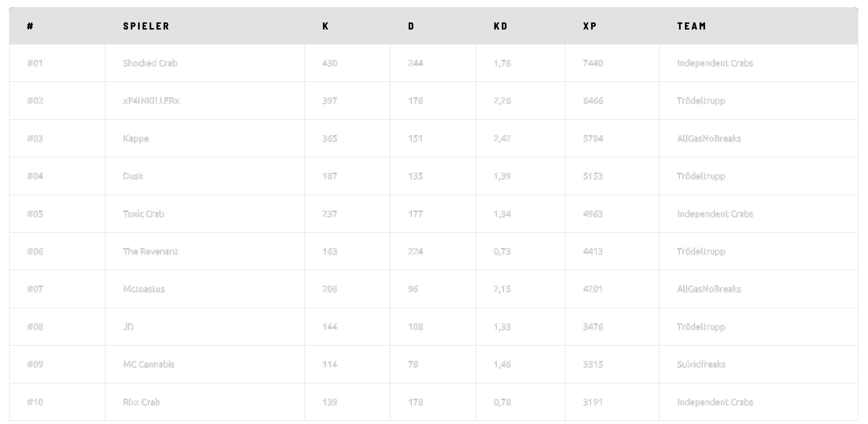This screenshot has height=424, width=868.
Task: Click AllGasNoBreaks team in Kappe's row
Action: [709, 138]
